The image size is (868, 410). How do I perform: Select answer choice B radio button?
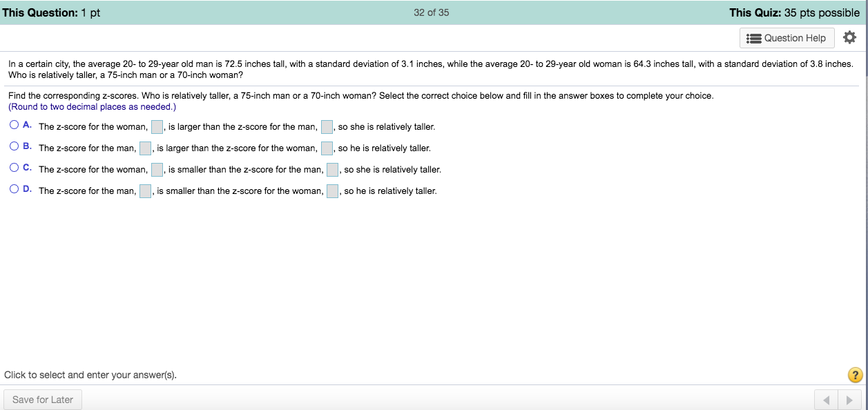click(13, 146)
